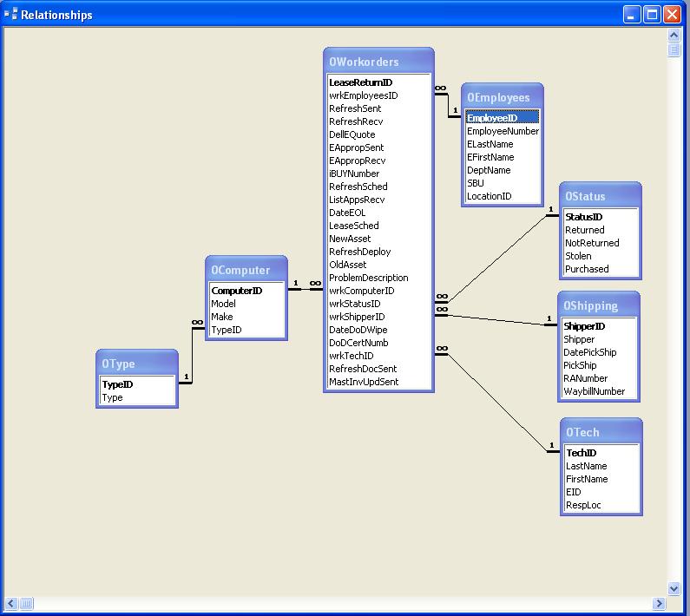Select RANumber field in OShipping
690x616 pixels.
[x=599, y=378]
